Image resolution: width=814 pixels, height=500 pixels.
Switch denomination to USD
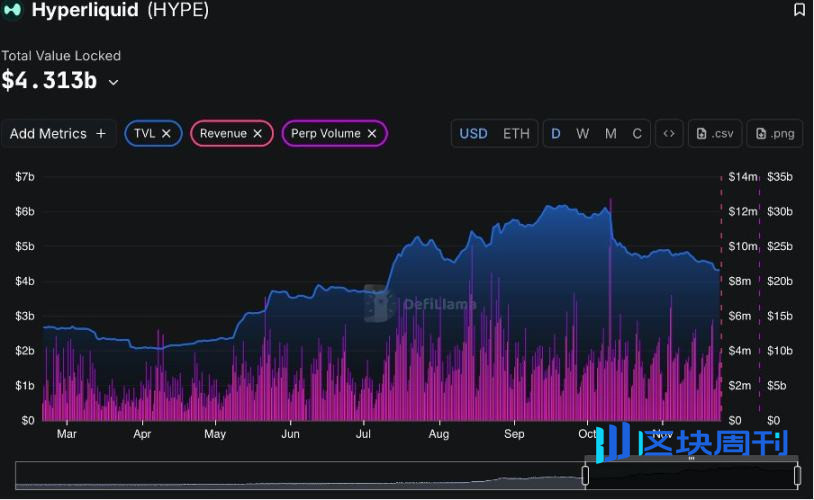click(x=473, y=133)
